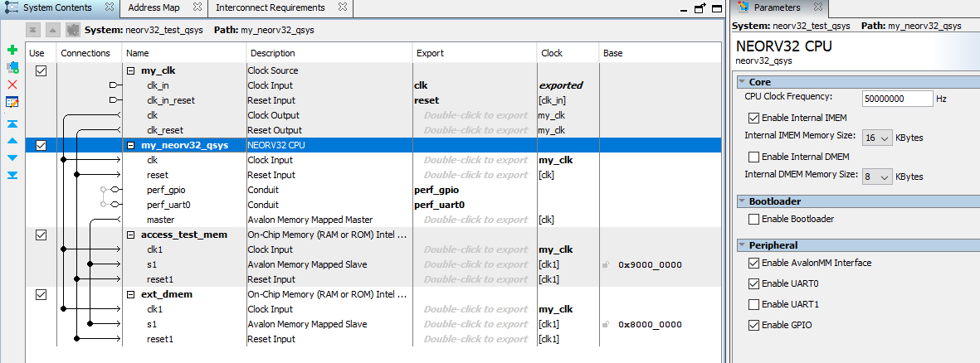This screenshot has width=980, height=363.
Task: Switch to the Address Map tab
Action: 154,7
